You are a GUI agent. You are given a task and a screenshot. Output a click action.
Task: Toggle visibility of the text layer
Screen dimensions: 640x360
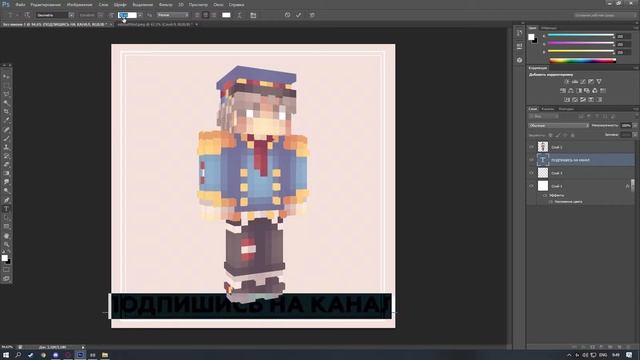(x=531, y=160)
